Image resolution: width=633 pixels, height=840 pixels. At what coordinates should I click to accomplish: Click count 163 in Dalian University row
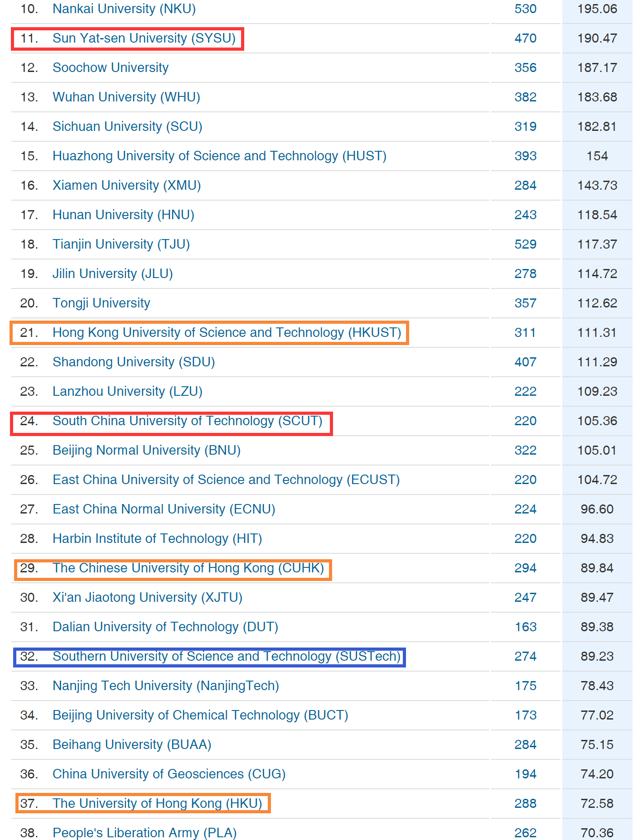pyautogui.click(x=526, y=627)
